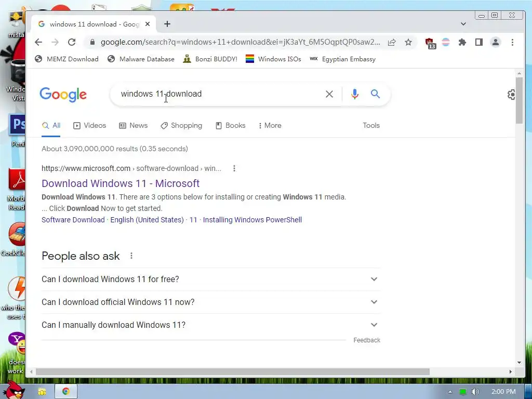Reload the Google search page
The width and height of the screenshot is (532, 399).
tap(72, 42)
